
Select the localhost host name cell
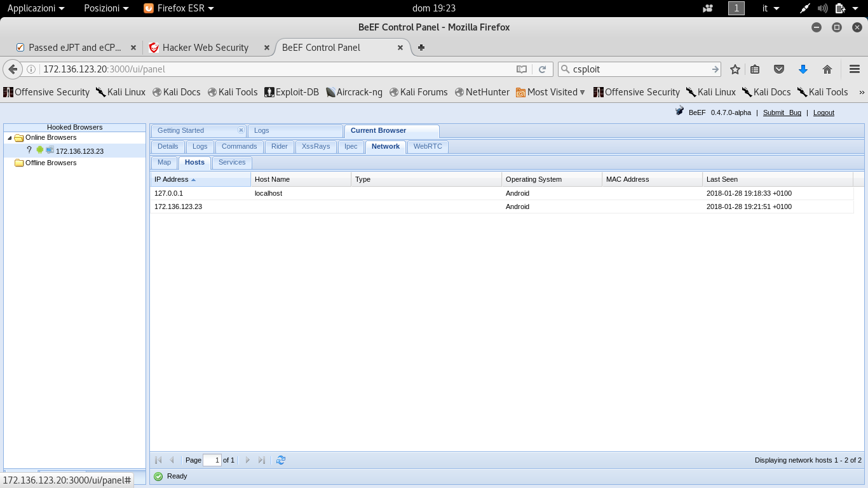click(x=301, y=193)
